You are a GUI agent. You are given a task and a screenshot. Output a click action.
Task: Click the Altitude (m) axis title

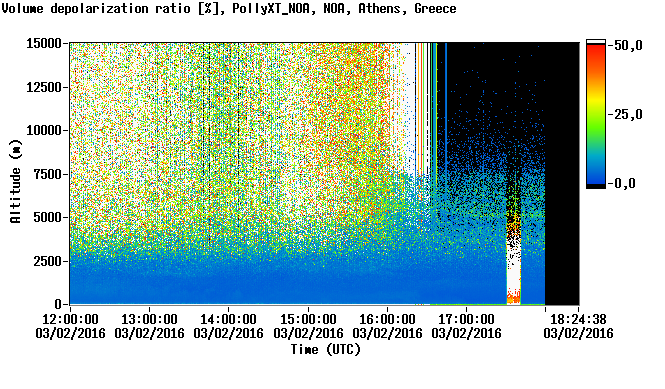click(16, 181)
